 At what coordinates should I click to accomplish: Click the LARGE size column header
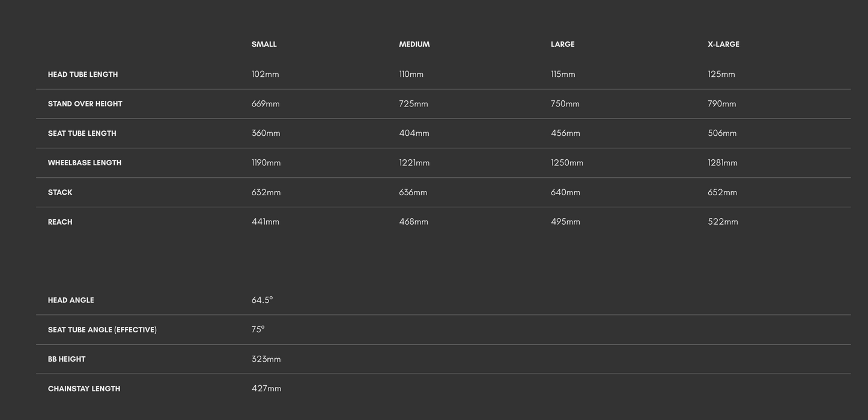click(563, 44)
